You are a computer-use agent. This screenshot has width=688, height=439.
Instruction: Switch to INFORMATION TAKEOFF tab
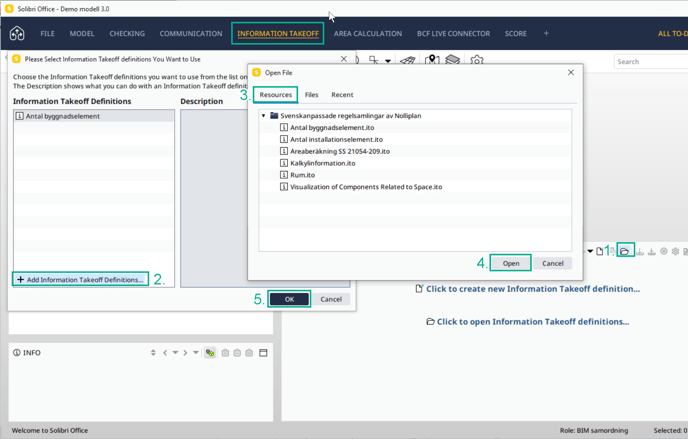278,33
